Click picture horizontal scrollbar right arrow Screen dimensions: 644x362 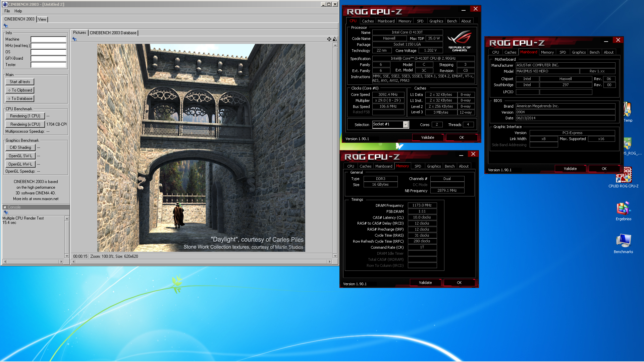[x=330, y=261]
